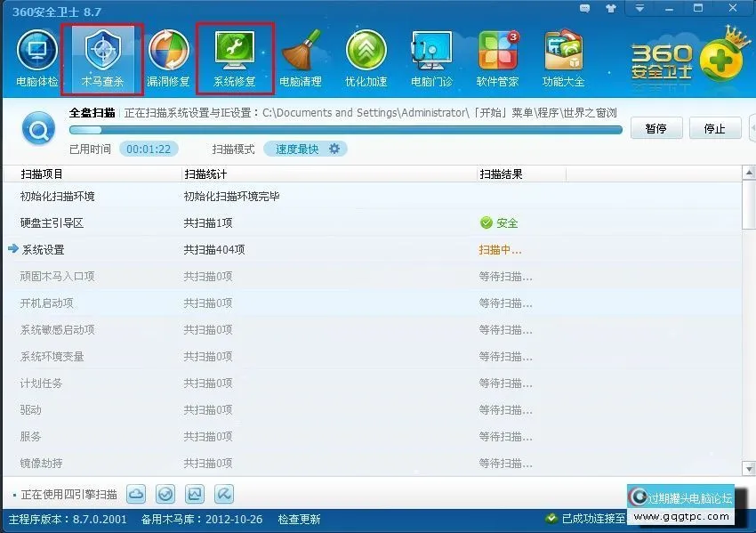Viewport: 756px width, 533px height.
Task: Toggle the second checkmark engine icon
Action: click(165, 494)
